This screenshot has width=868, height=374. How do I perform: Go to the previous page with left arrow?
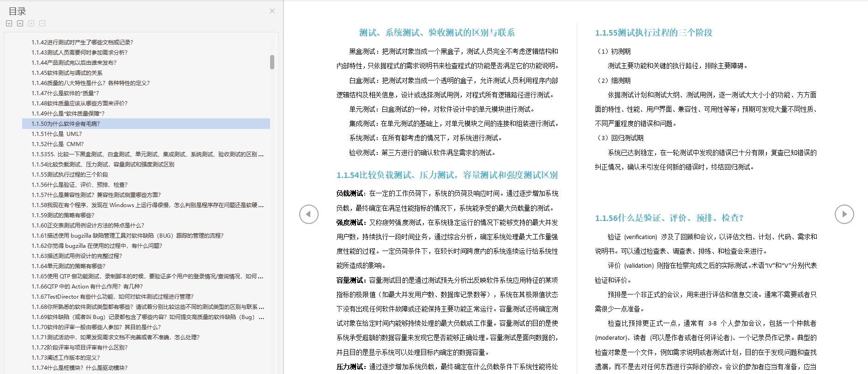click(309, 214)
